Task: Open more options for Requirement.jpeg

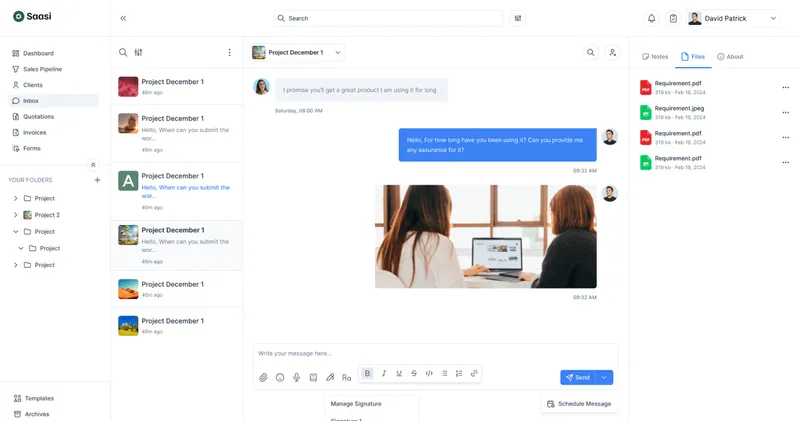Action: [x=786, y=113]
